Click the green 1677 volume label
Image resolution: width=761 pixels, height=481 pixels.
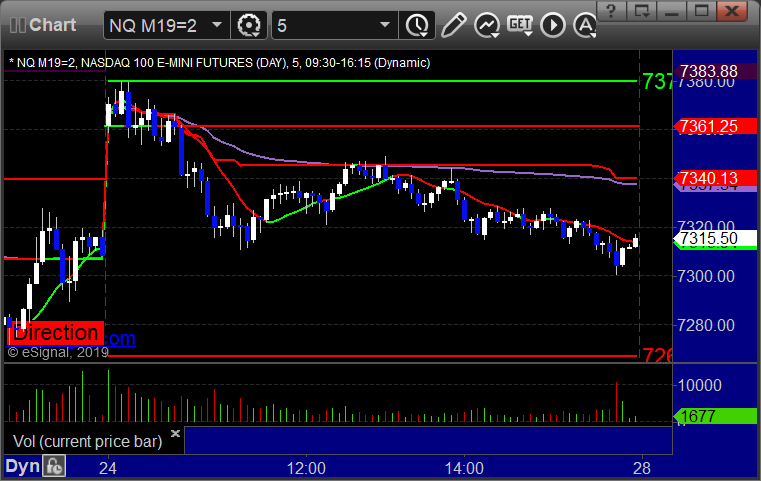coord(713,416)
